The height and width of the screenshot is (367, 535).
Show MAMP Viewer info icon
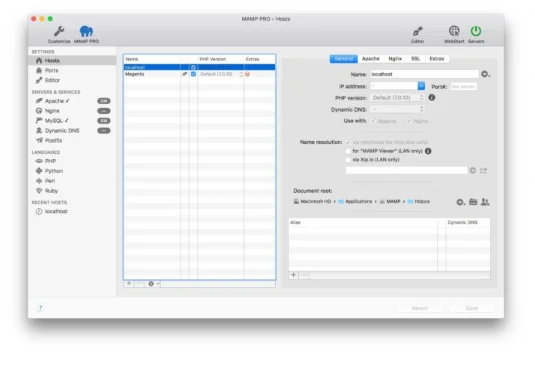428,151
